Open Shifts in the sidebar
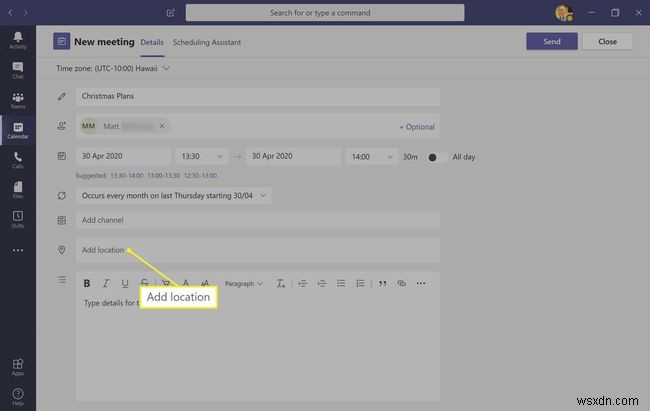This screenshot has height=411, width=650. (18, 220)
